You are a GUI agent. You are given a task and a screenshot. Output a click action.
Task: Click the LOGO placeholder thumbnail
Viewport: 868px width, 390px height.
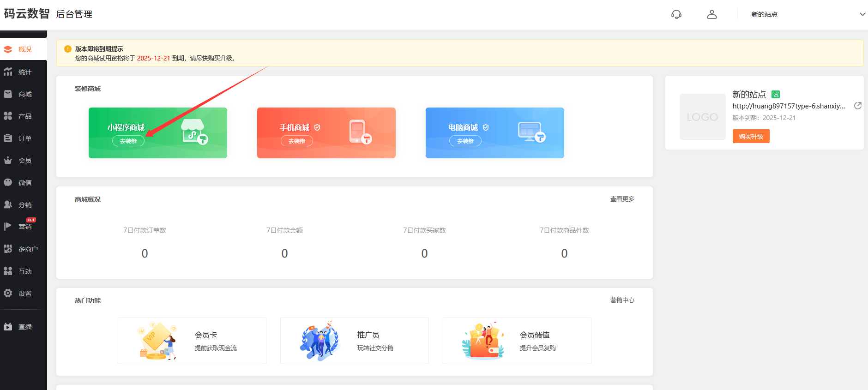click(x=702, y=117)
